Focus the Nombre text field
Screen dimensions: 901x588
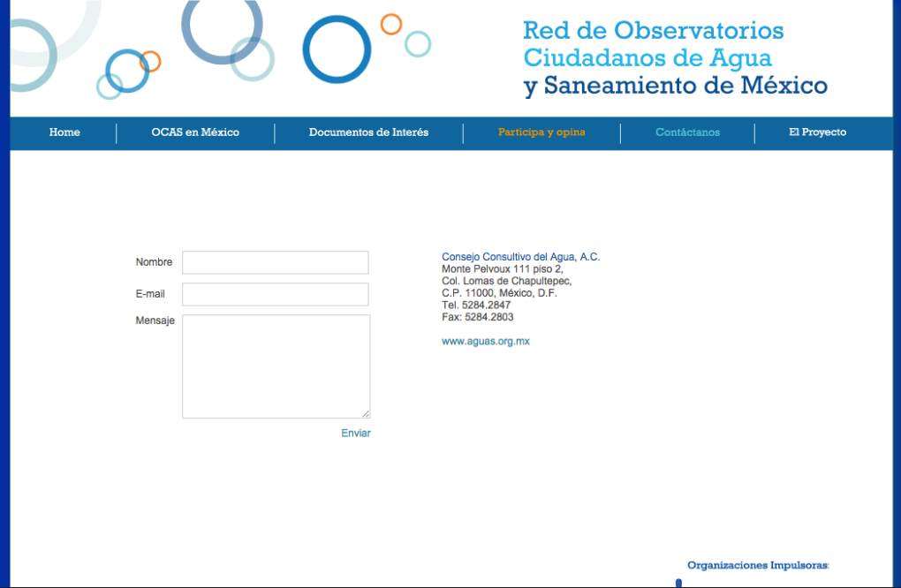[x=275, y=262]
